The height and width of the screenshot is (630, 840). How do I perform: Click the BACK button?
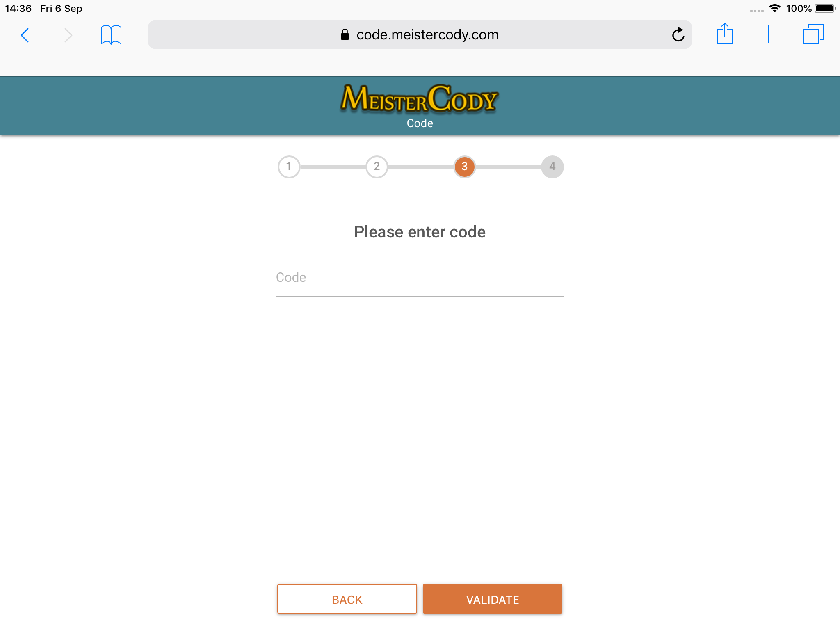coord(347,599)
